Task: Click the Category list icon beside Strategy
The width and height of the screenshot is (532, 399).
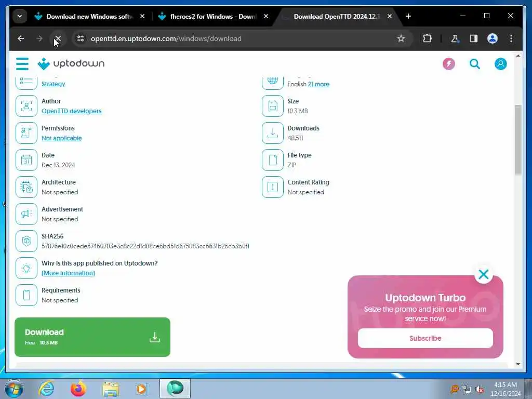Action: click(26, 82)
